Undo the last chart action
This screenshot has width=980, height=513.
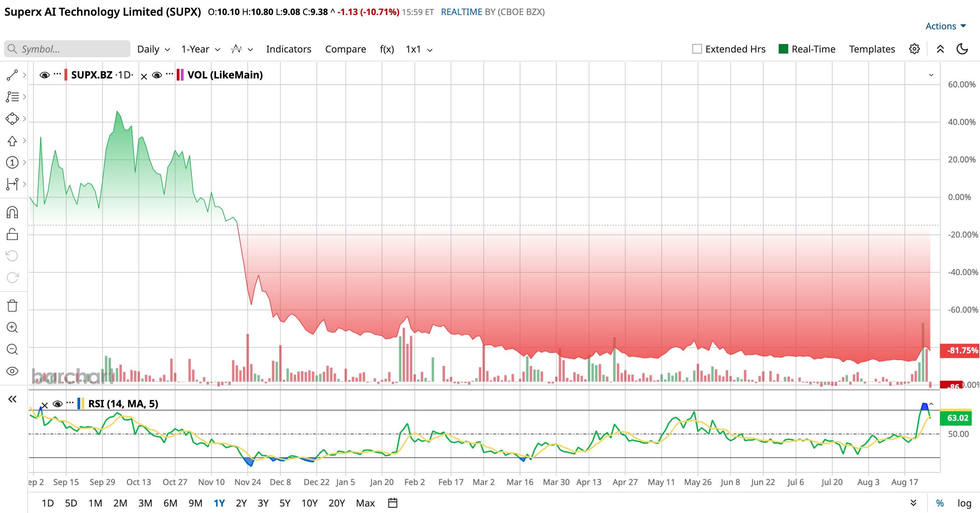tap(12, 255)
